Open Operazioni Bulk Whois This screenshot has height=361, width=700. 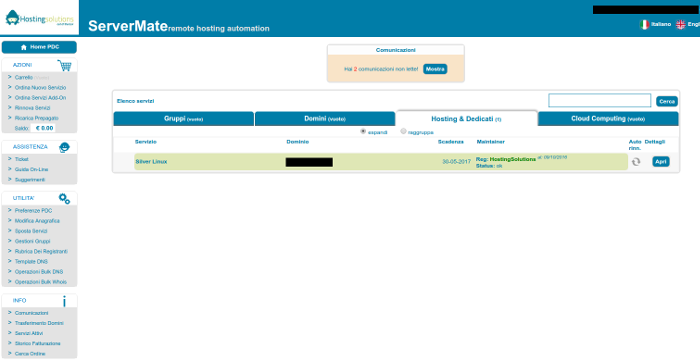pos(41,282)
